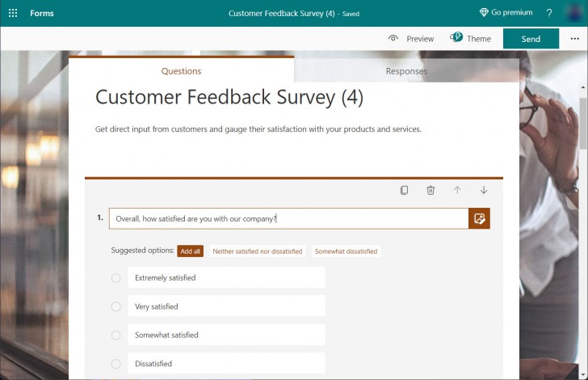Edit the Somewhat satisfied option field
Image resolution: width=588 pixels, height=380 pixels.
click(226, 335)
